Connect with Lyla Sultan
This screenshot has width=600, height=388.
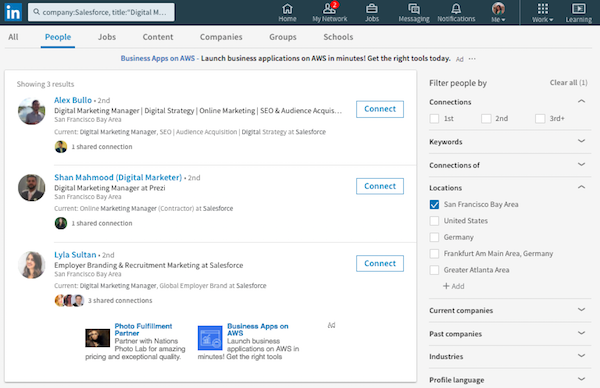tap(380, 264)
